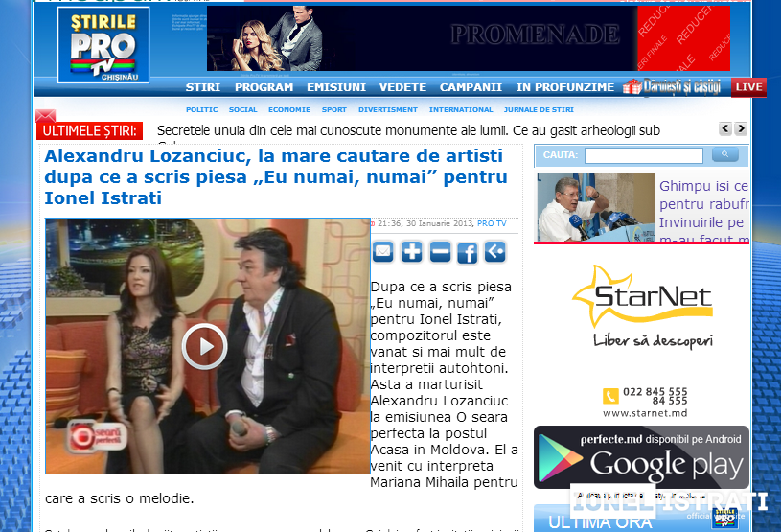Share the article on Facebook
781x532 pixels.
(x=467, y=252)
